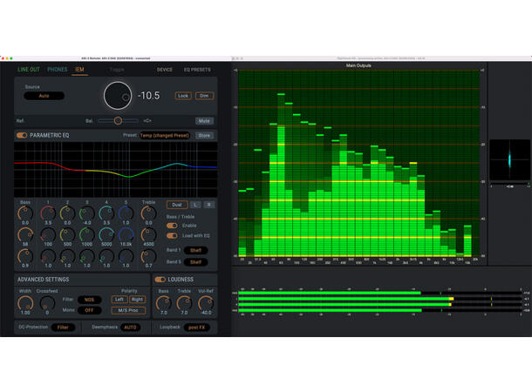This screenshot has width=532, height=392.
Task: Open the Deemphasis dropdown showing AUTO
Action: 130,328
